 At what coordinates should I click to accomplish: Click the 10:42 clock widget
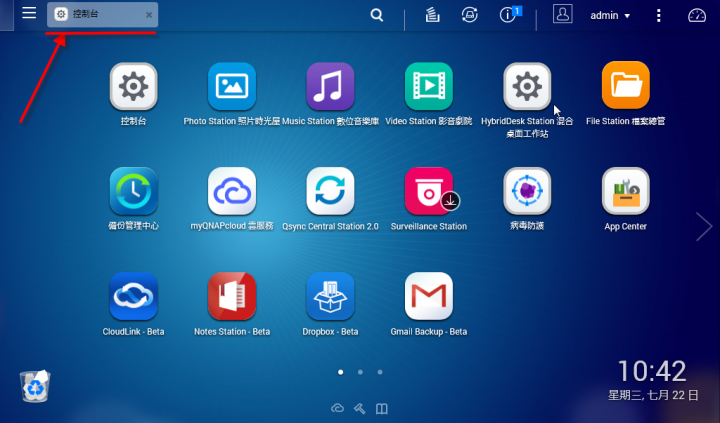(x=652, y=371)
